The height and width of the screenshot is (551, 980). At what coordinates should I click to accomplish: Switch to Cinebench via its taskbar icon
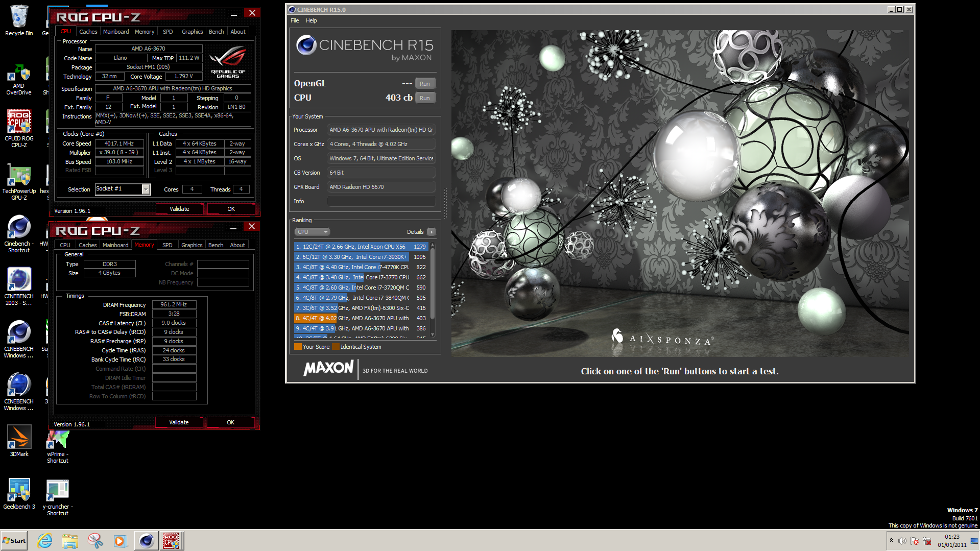pyautogui.click(x=146, y=540)
